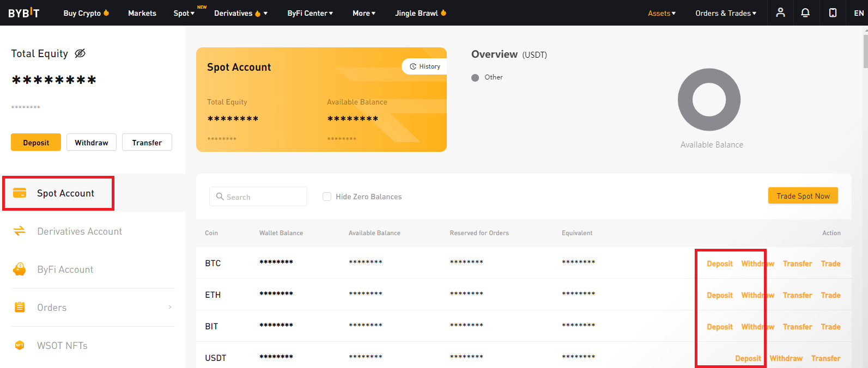
Task: Toggle Total Equity visibility eye icon
Action: pyautogui.click(x=80, y=53)
